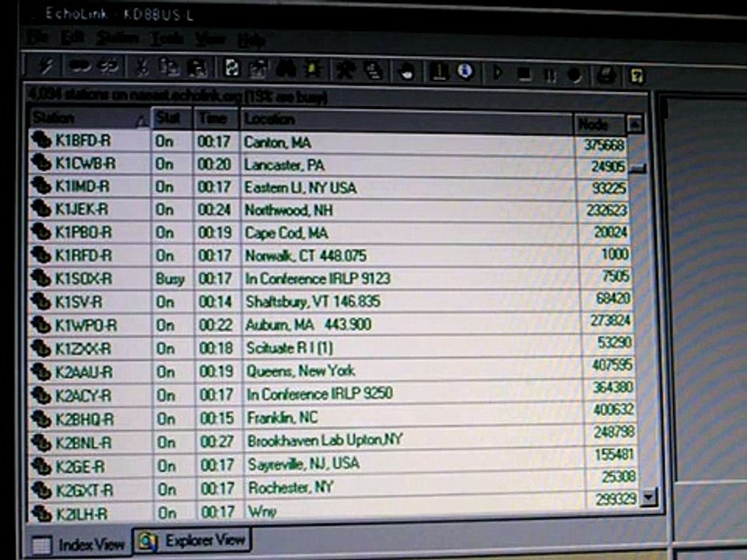747x560 pixels.
Task: Click the Stop square toolbar button
Action: (x=524, y=74)
